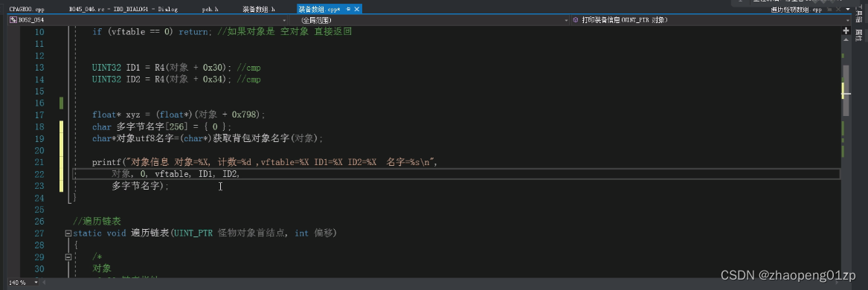Viewport: 868px width, 290px height.
Task: Click the //遍历链表 comment at line 26
Action: click(97, 222)
